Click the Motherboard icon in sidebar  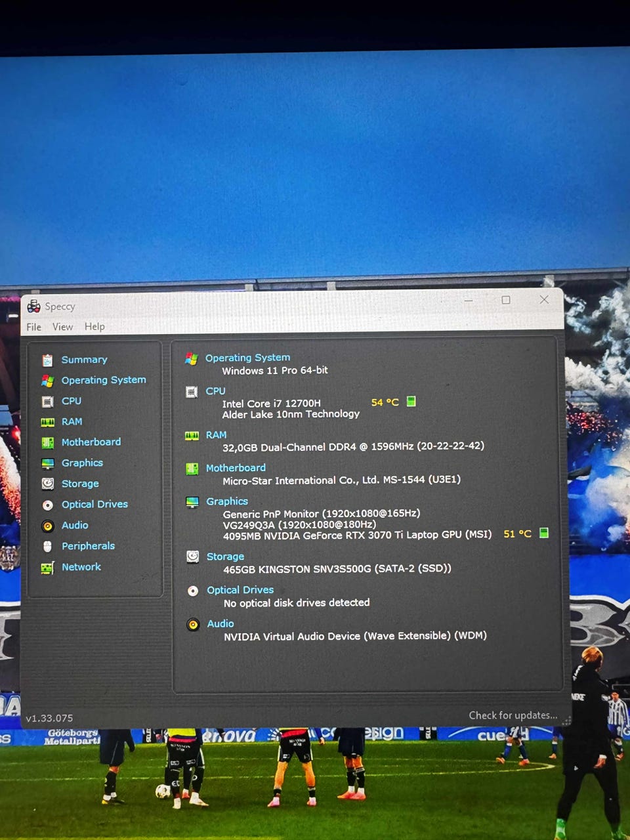click(x=47, y=443)
